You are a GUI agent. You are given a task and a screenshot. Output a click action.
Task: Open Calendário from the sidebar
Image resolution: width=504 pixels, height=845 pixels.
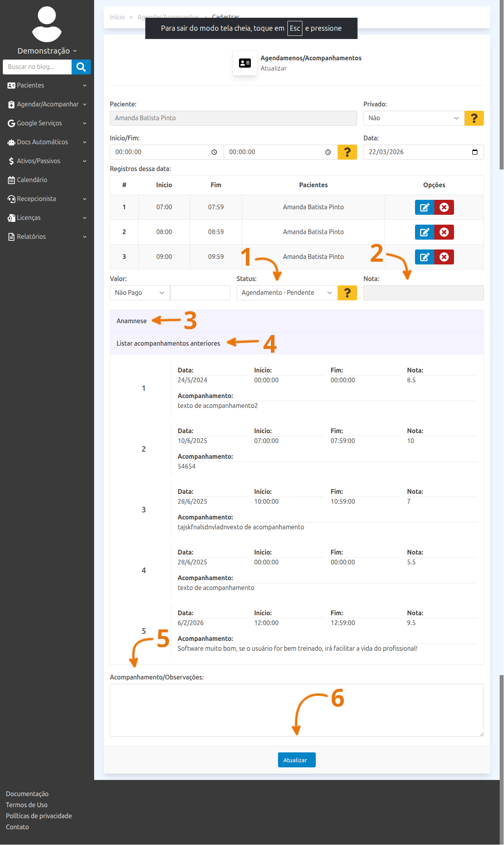[x=32, y=180]
